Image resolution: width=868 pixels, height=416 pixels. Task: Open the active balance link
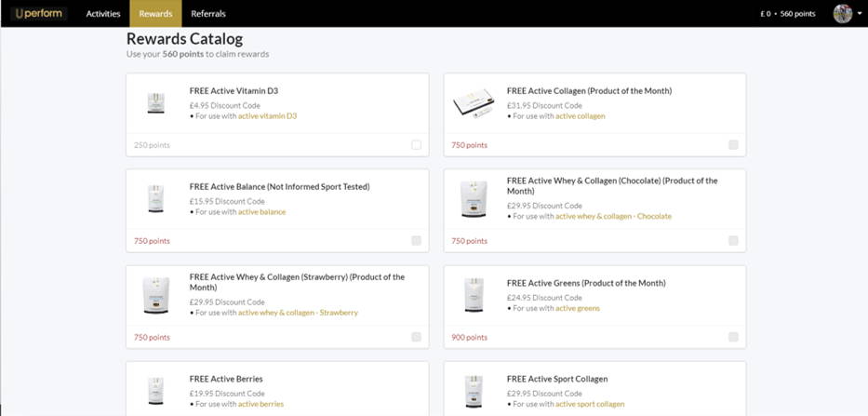[261, 212]
